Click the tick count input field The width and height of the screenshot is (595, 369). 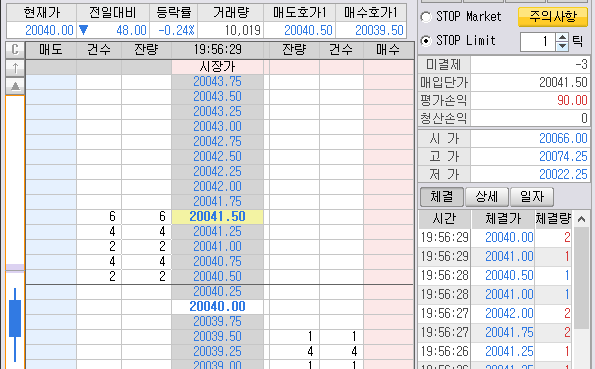(x=538, y=41)
